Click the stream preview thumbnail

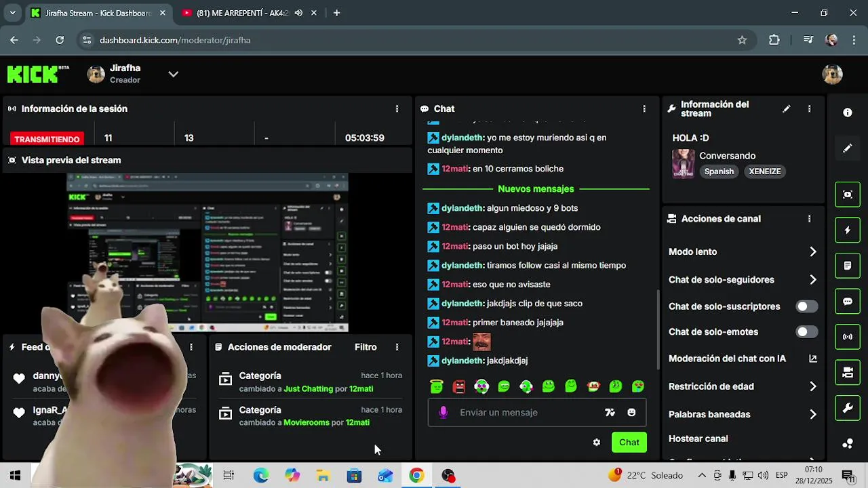[207, 252]
